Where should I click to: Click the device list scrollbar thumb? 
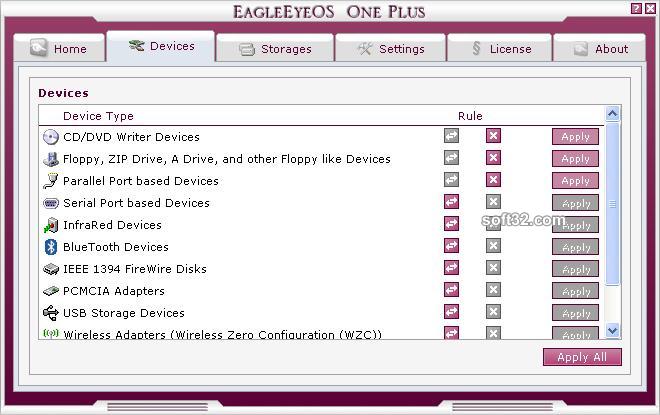612,204
